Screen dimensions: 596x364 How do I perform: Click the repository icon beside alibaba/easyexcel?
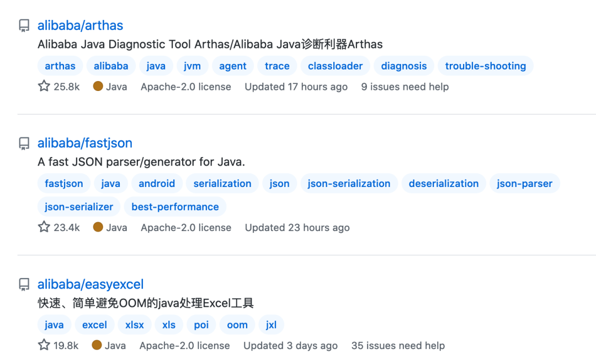pyautogui.click(x=24, y=285)
